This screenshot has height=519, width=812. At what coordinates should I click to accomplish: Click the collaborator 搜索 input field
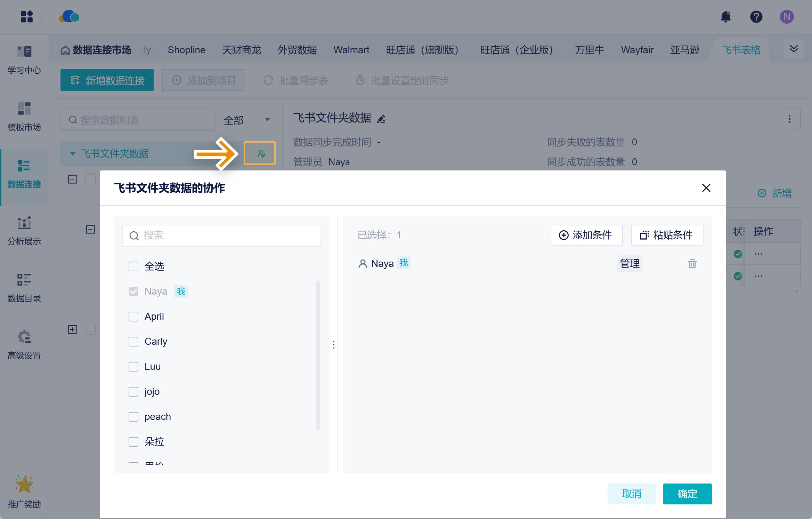coord(222,236)
